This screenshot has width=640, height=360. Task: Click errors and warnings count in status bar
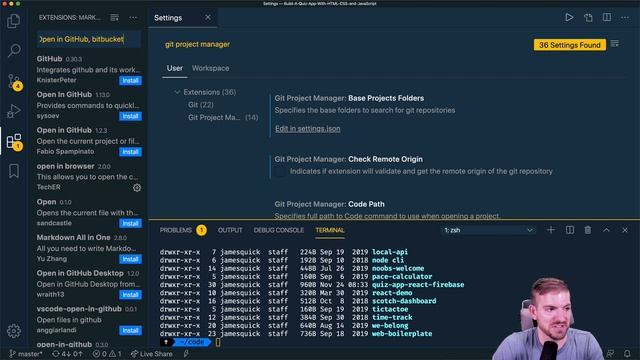(x=107, y=354)
